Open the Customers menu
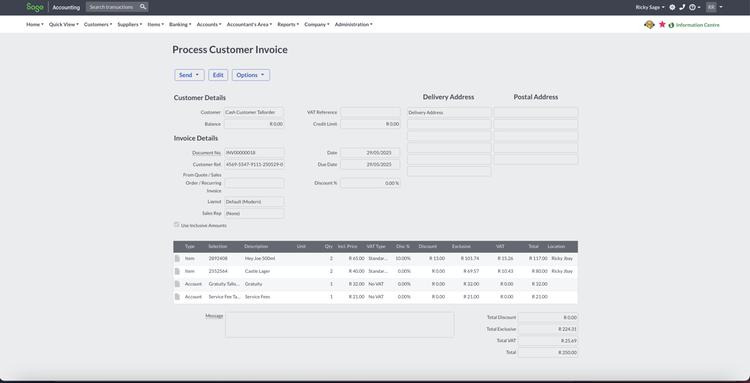 point(98,24)
